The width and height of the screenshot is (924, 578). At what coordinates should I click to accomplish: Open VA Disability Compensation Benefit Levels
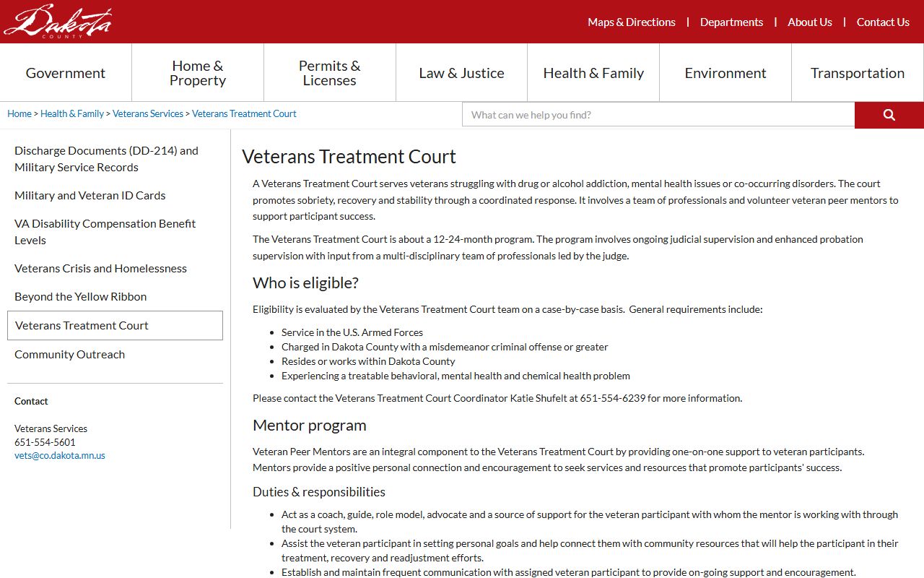click(x=115, y=232)
